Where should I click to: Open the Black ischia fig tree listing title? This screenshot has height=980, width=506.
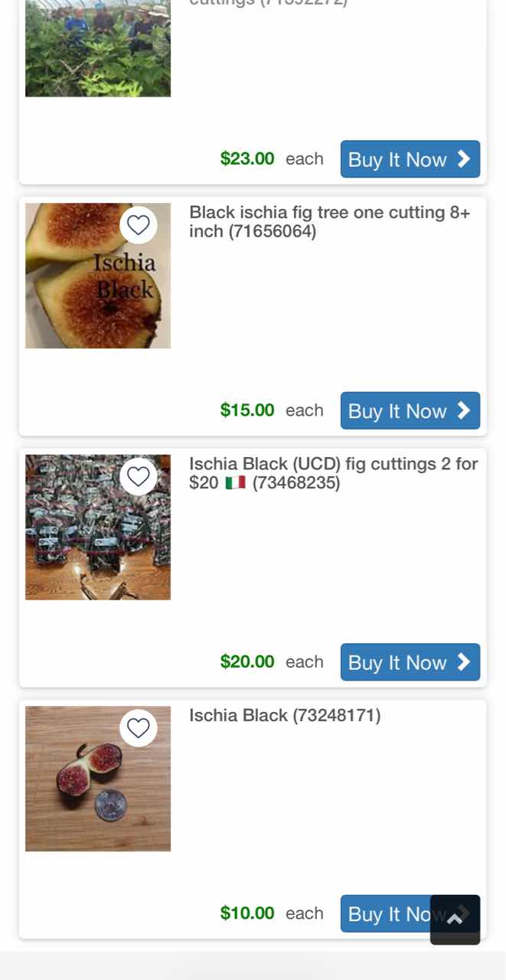point(329,221)
